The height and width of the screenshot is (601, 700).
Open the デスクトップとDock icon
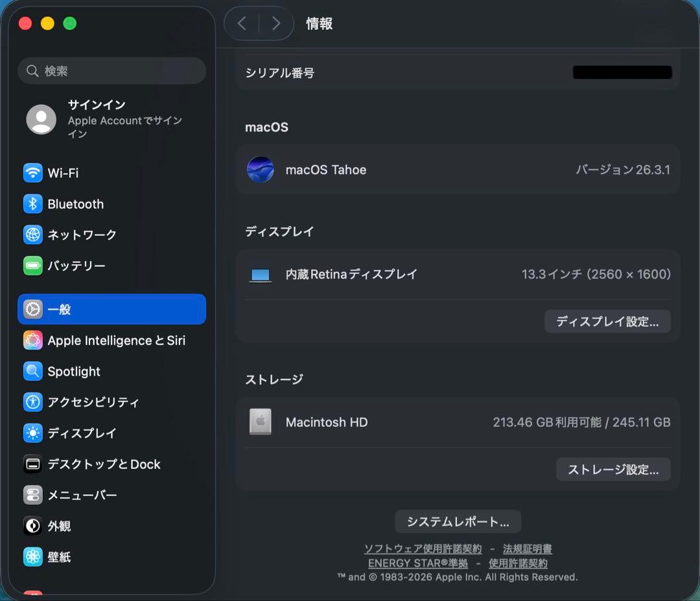click(32, 464)
